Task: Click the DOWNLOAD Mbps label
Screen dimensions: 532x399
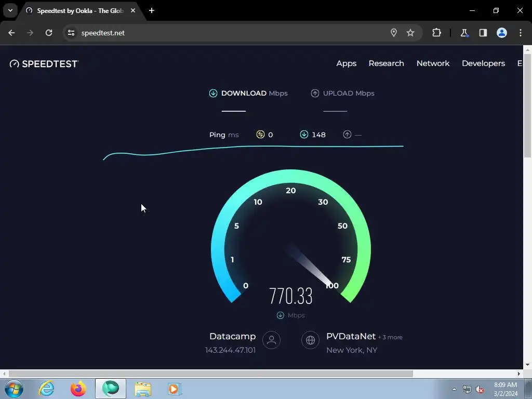Action: [x=254, y=94]
